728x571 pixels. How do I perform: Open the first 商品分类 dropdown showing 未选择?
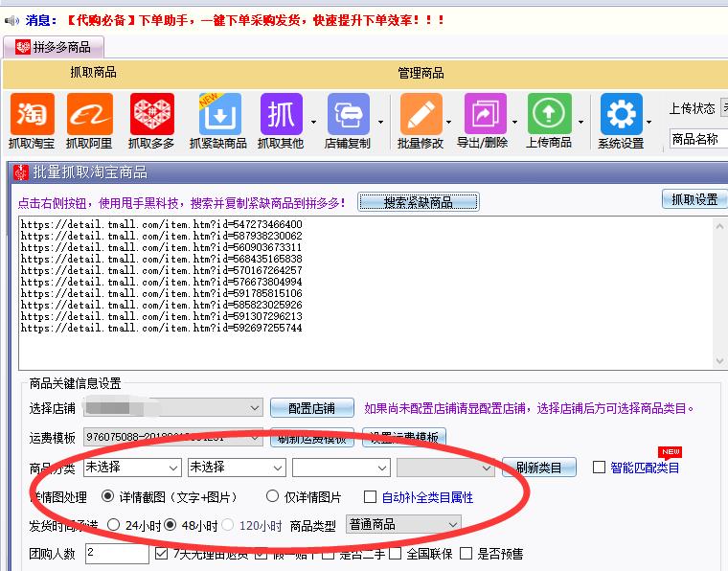(x=132, y=468)
